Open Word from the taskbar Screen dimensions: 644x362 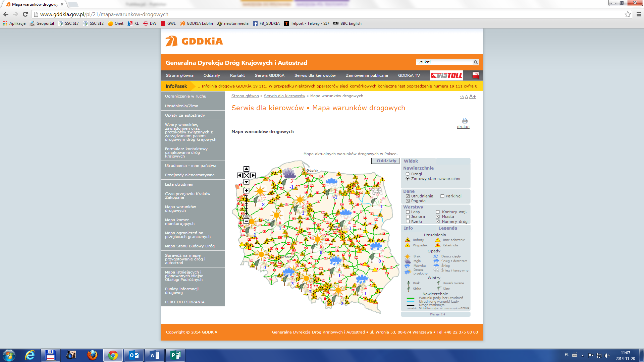click(x=155, y=355)
